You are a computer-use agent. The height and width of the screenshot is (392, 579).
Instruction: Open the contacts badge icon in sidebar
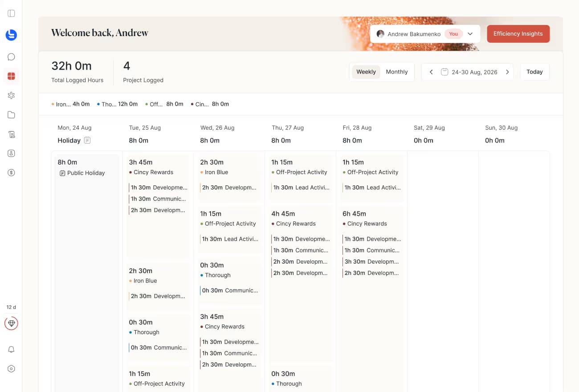pos(12,153)
